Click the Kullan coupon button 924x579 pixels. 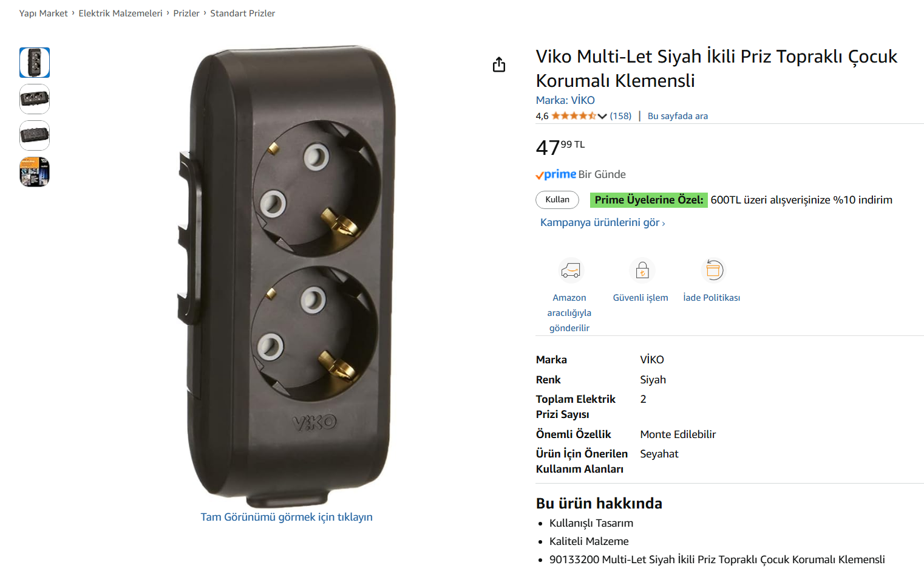[x=557, y=199]
